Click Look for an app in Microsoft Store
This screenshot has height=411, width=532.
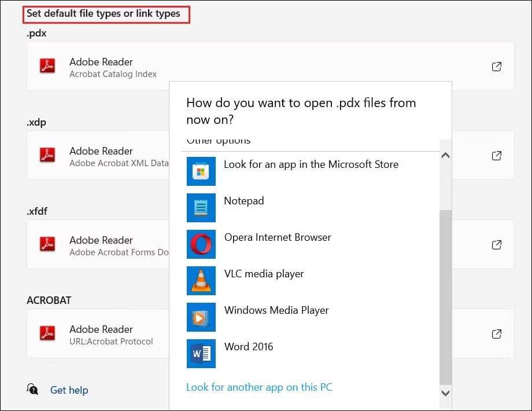tap(311, 164)
